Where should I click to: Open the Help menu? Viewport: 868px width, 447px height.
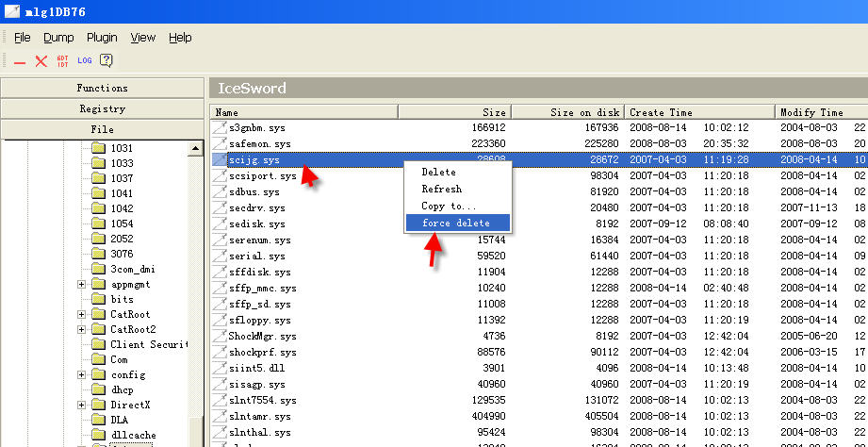coord(180,38)
